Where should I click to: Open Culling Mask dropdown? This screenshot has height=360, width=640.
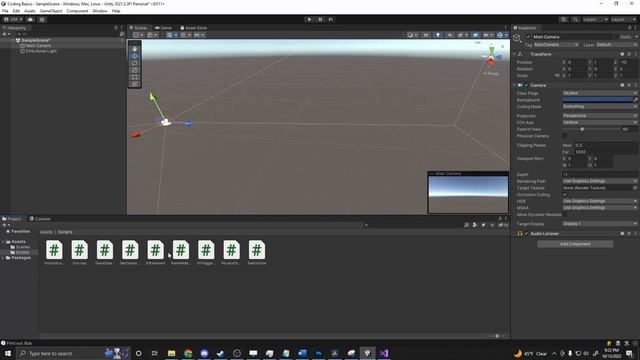[599, 107]
